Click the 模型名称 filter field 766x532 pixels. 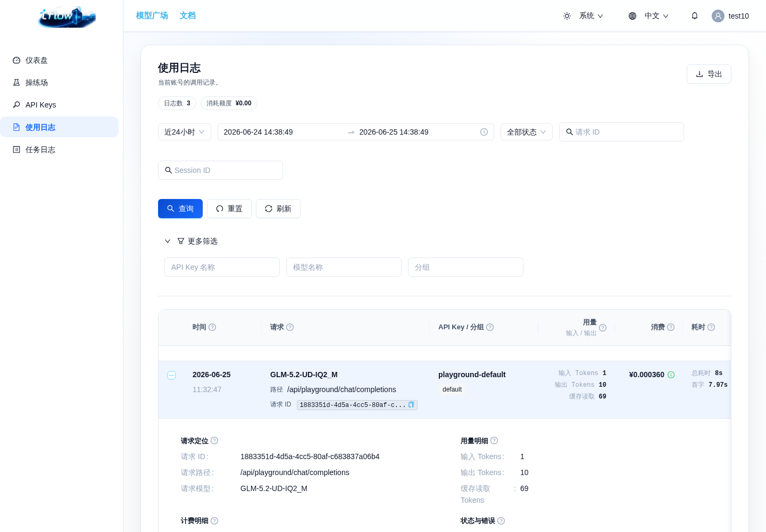point(344,267)
